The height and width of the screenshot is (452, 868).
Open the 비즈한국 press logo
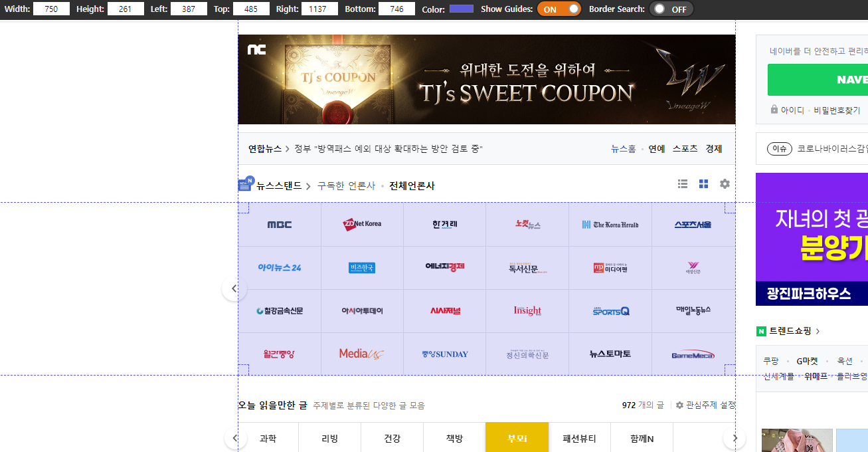[362, 268]
